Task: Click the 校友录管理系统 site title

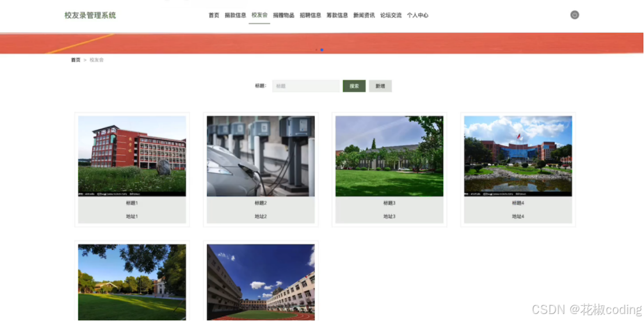Action: click(x=90, y=15)
